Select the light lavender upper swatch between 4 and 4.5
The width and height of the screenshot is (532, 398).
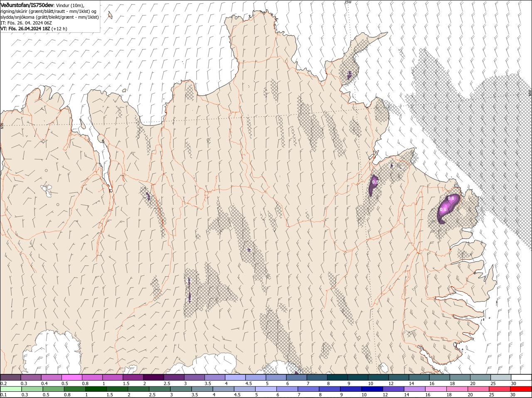pos(235,377)
